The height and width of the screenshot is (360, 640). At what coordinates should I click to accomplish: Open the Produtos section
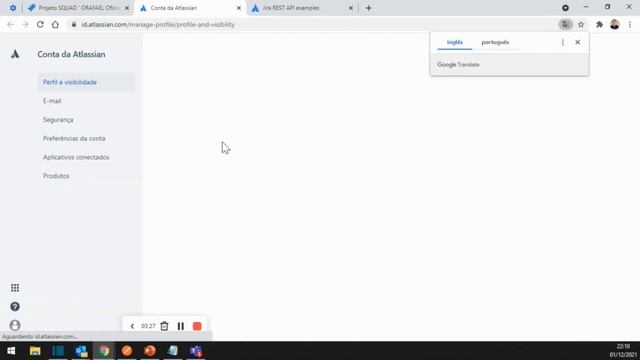point(56,176)
